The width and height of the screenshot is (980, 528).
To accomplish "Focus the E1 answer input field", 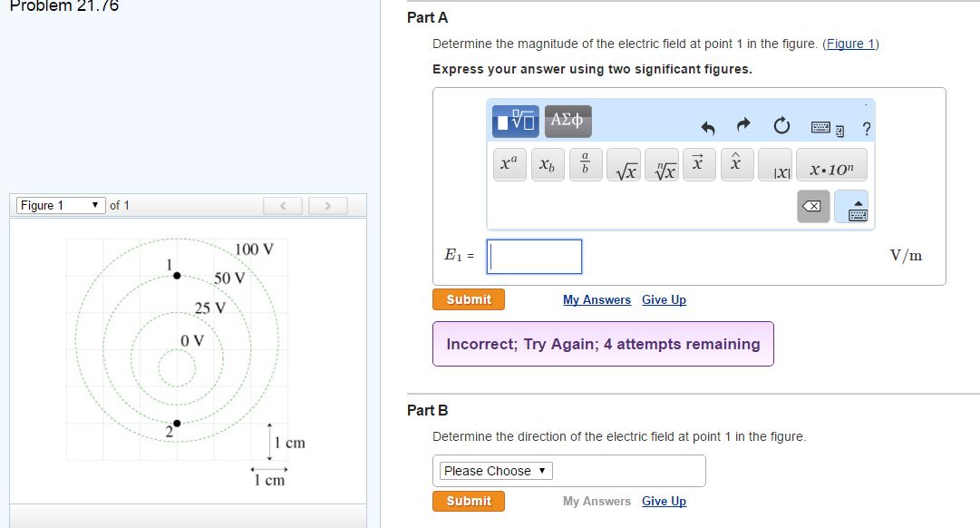I will [x=534, y=257].
